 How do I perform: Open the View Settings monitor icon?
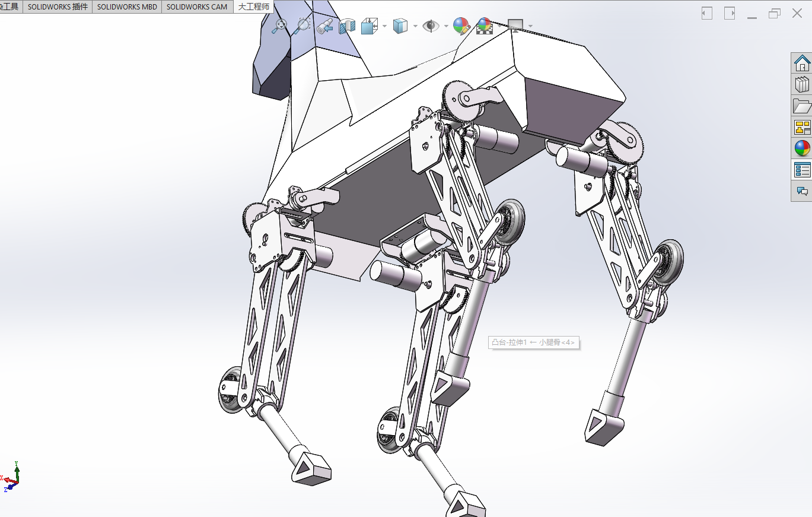515,26
